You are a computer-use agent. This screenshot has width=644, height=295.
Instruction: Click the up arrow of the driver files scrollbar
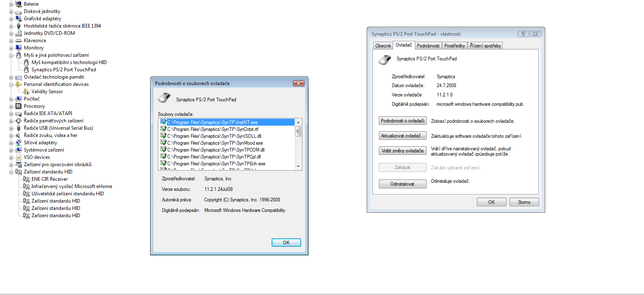click(298, 122)
